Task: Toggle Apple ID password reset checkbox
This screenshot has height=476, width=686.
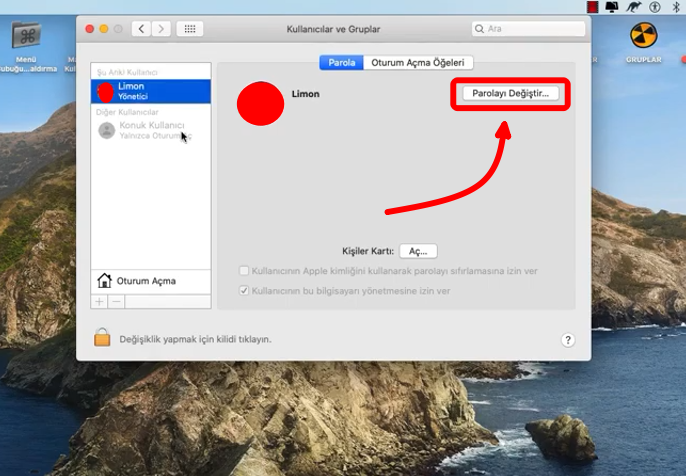Action: (245, 271)
